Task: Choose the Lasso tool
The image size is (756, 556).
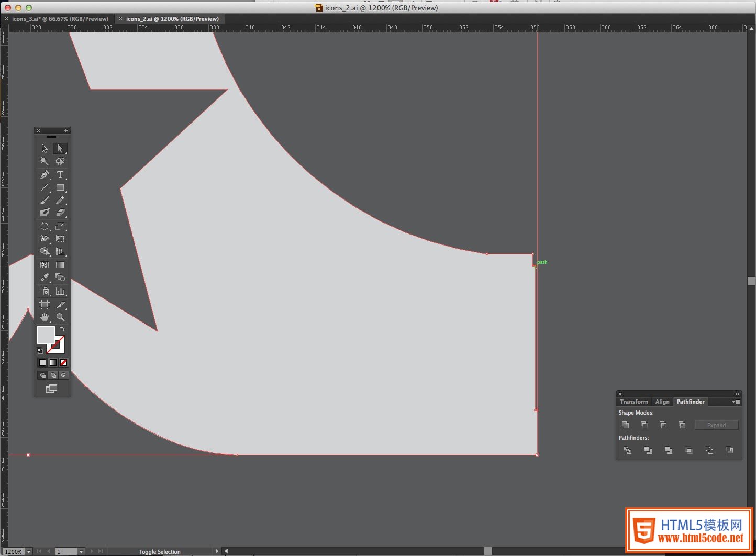Action: 60,161
